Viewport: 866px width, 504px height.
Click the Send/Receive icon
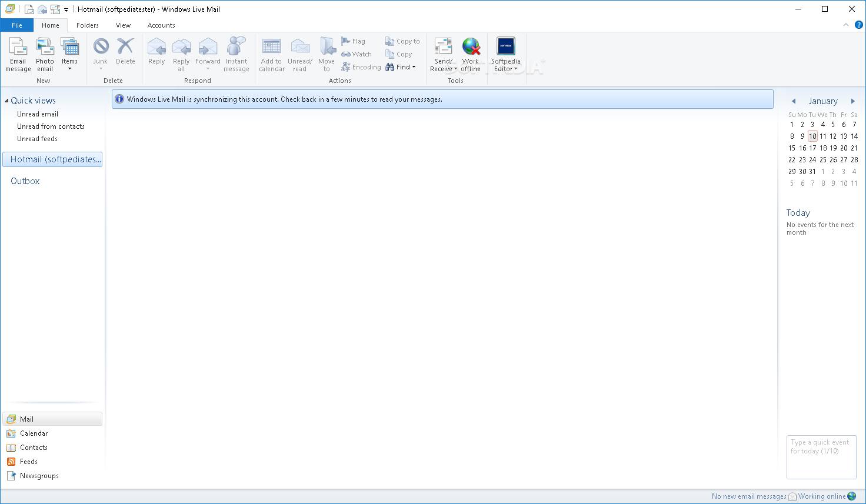point(443,47)
